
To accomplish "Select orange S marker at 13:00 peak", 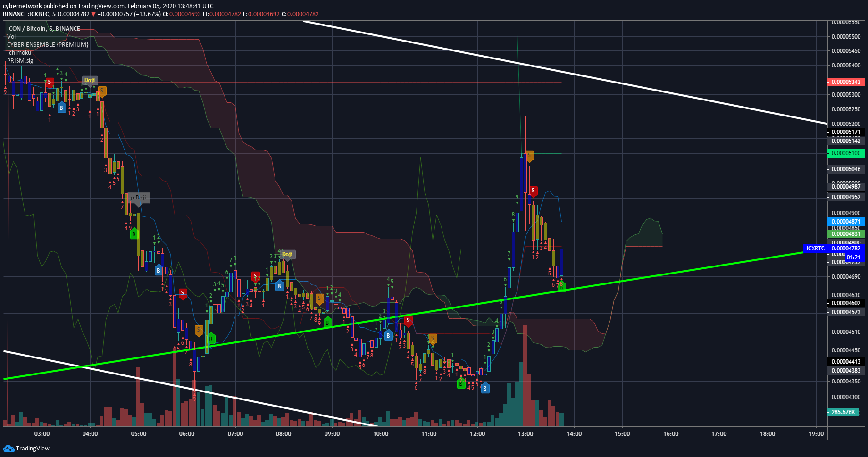I will 529,156.
